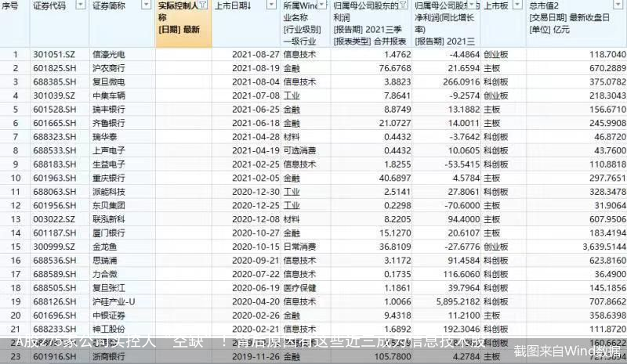Viewport: 627px width, 364px height.
Task: Click market cap value 670.2889
Action: click(x=608, y=68)
